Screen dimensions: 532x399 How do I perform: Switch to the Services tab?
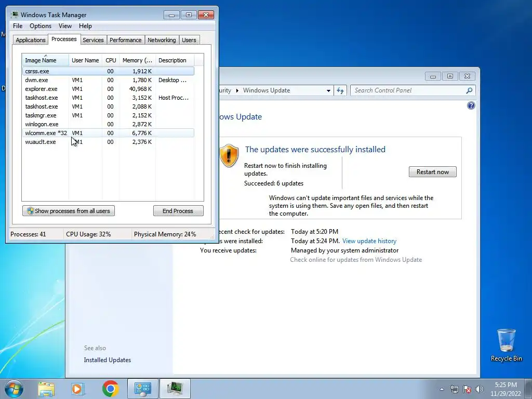(93, 40)
